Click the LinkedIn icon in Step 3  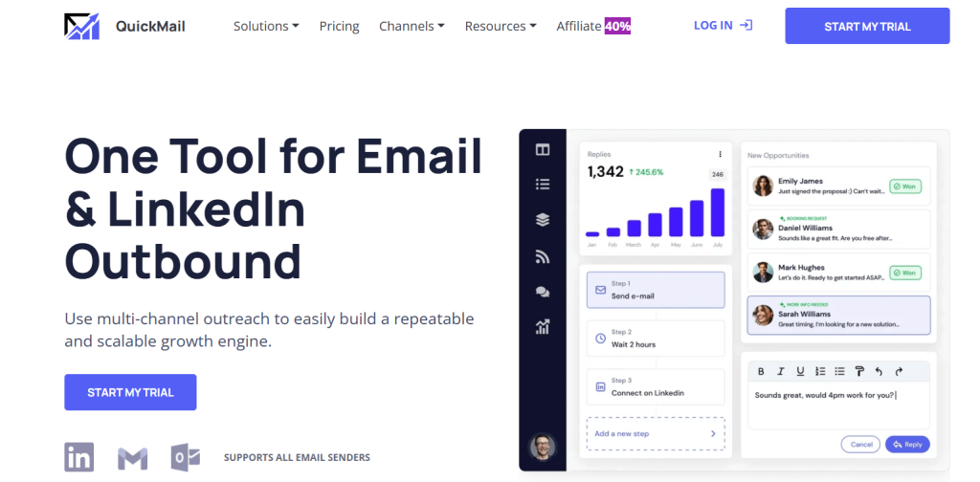point(601,387)
